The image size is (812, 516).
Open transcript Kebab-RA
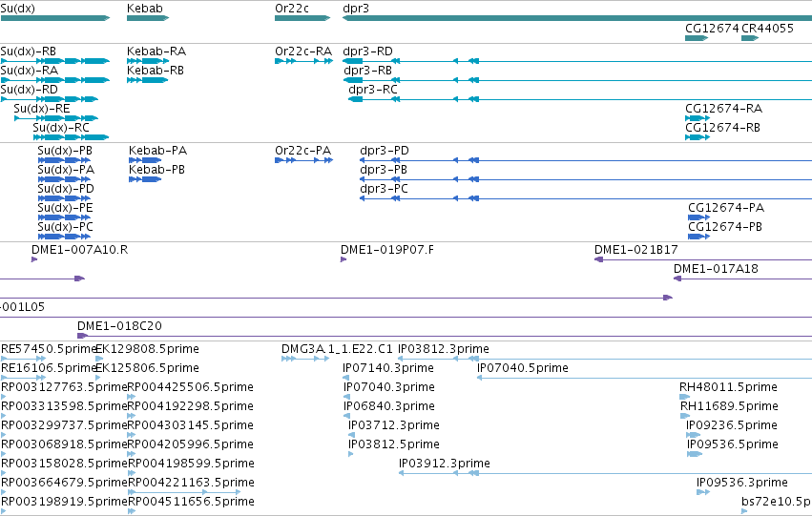(x=148, y=61)
